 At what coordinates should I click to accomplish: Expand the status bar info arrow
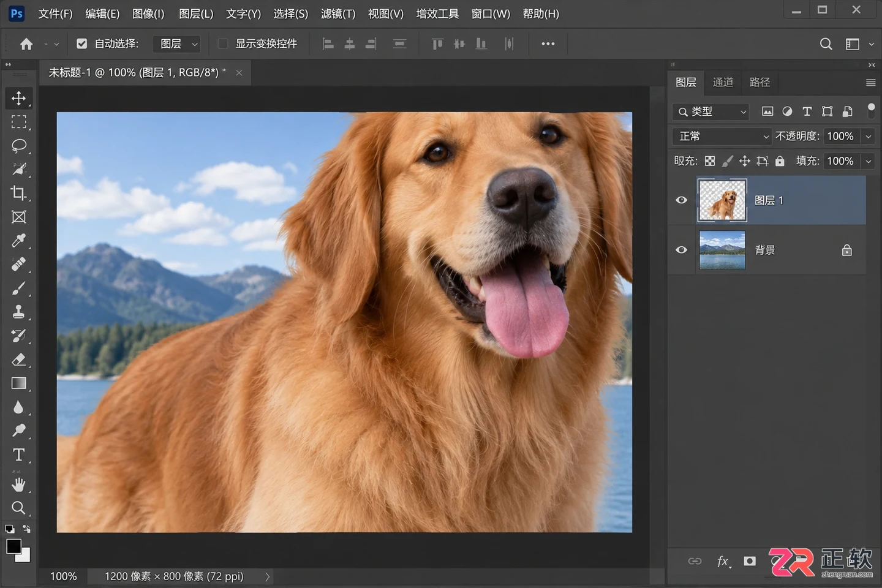pos(268,576)
